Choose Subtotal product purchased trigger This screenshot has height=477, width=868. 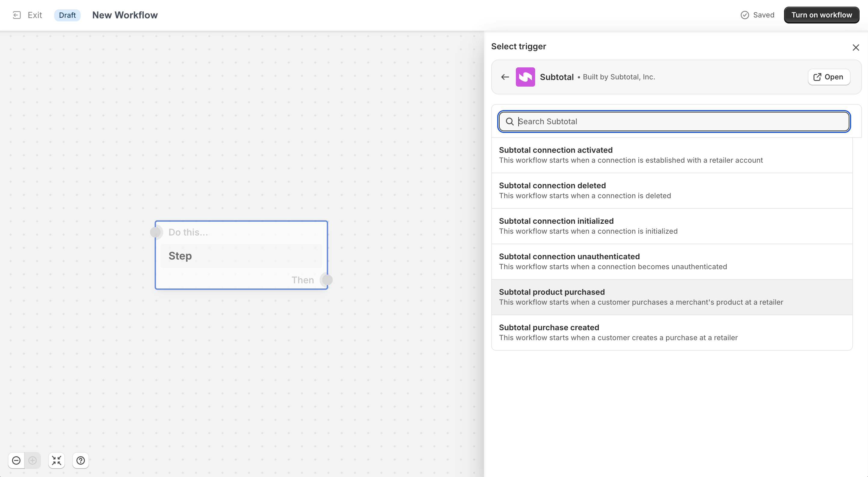pyautogui.click(x=671, y=297)
